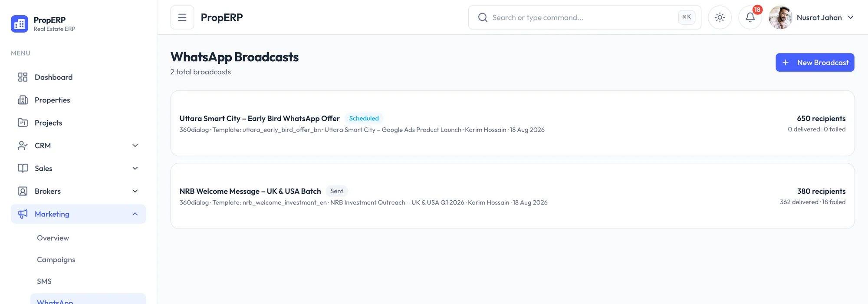Click the Sent status badge
This screenshot has height=304, width=868.
coord(337,191)
